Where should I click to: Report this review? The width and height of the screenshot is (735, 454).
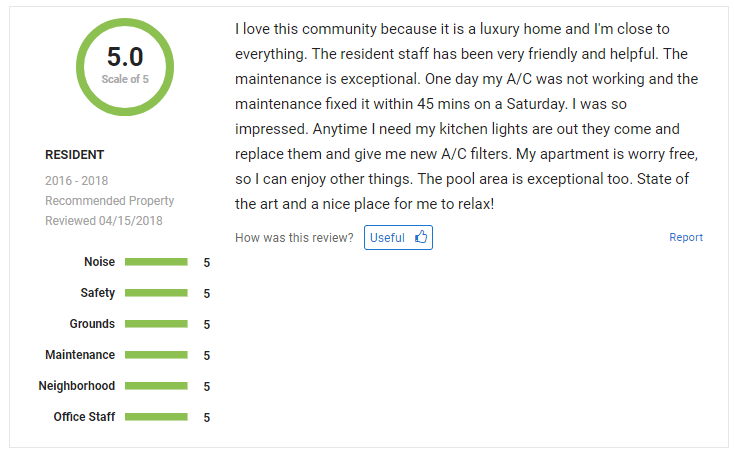(x=686, y=237)
